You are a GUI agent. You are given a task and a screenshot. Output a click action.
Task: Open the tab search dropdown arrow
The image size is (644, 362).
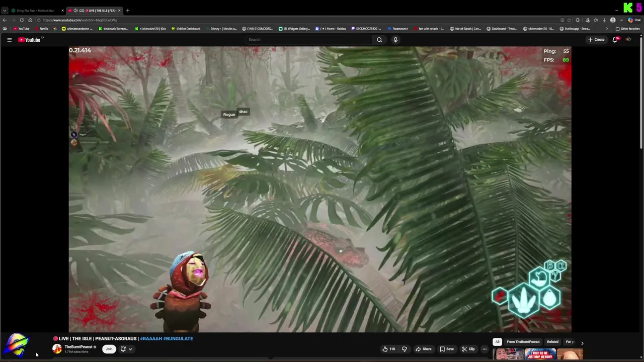(x=5, y=11)
